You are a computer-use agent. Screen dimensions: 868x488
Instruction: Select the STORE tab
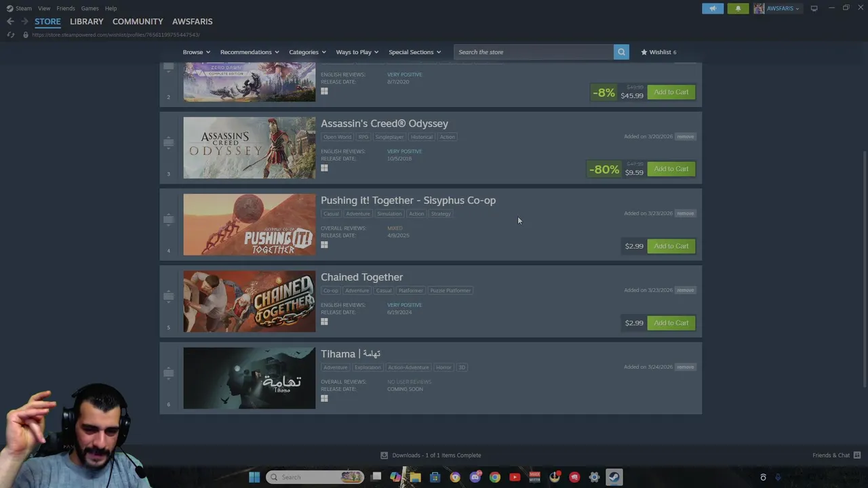(x=47, y=22)
